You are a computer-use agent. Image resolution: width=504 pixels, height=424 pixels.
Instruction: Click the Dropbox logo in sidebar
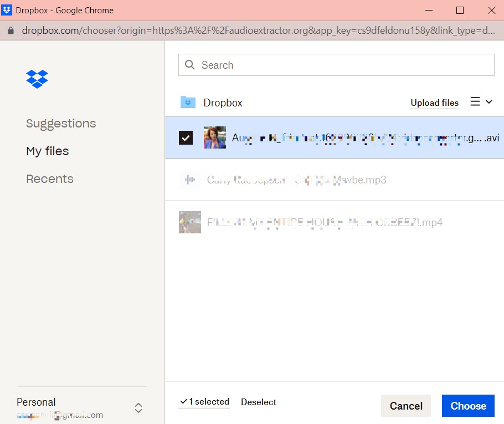[37, 79]
